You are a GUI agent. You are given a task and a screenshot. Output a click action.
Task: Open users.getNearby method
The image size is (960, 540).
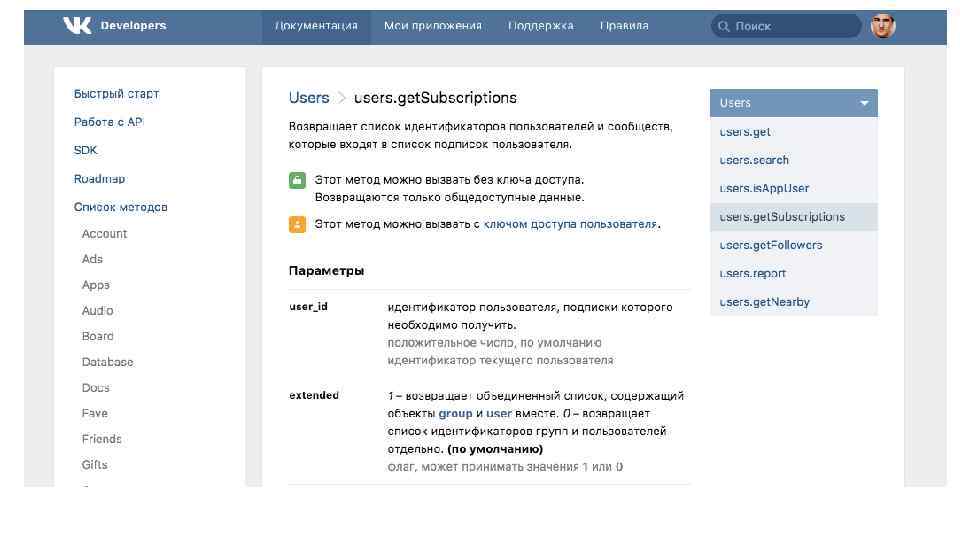[x=765, y=302]
